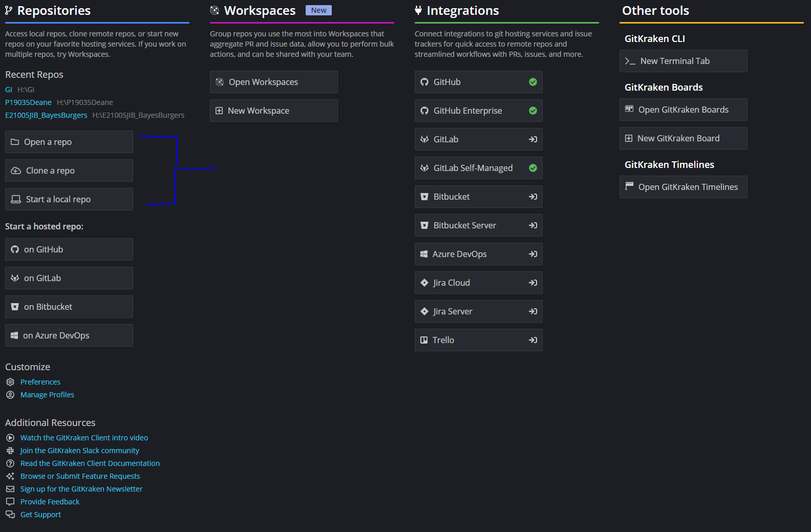Viewport: 811px width, 532px height.
Task: Connect the Jira Cloud integration
Action: tap(479, 283)
